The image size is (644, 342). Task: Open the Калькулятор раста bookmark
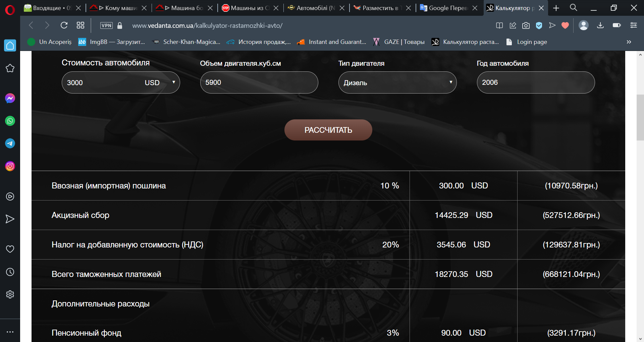point(465,42)
